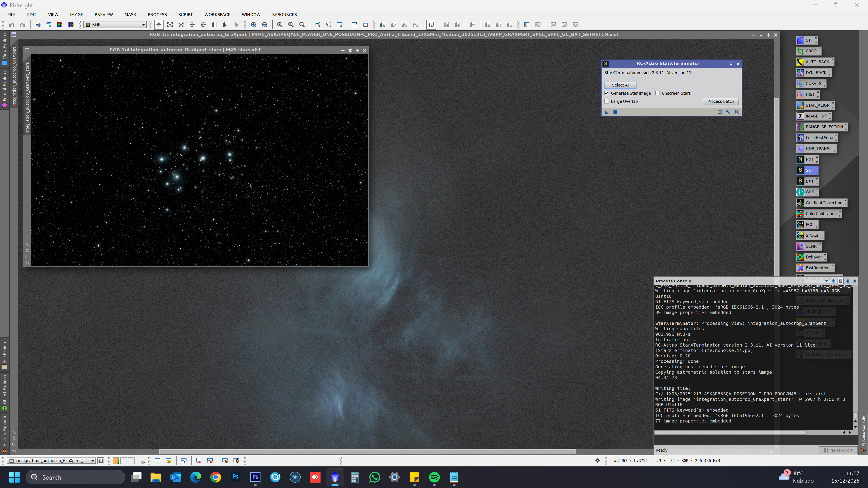Image resolution: width=868 pixels, height=488 pixels.
Task: Click main image horizontal scrollbar
Action: (x=367, y=452)
